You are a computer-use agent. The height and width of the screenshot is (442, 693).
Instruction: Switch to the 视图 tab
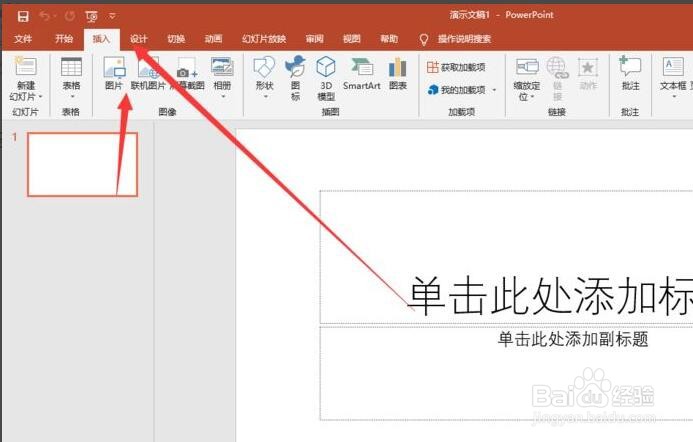click(x=352, y=39)
